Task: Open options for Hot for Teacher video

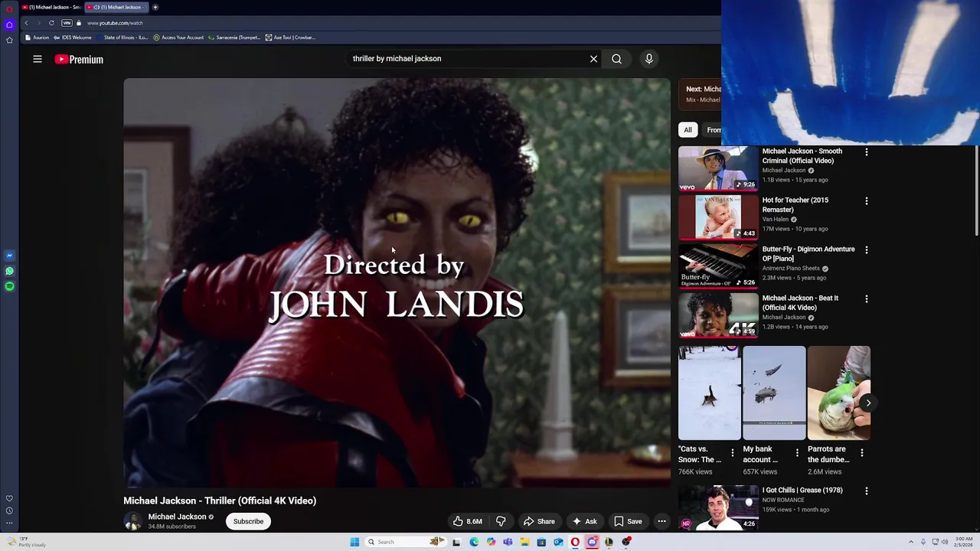Action: (x=867, y=201)
